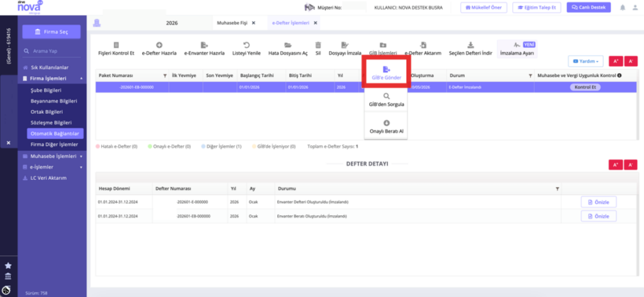
Task: Open Sözleşme Bilgileri sidebar item
Action: (52, 123)
